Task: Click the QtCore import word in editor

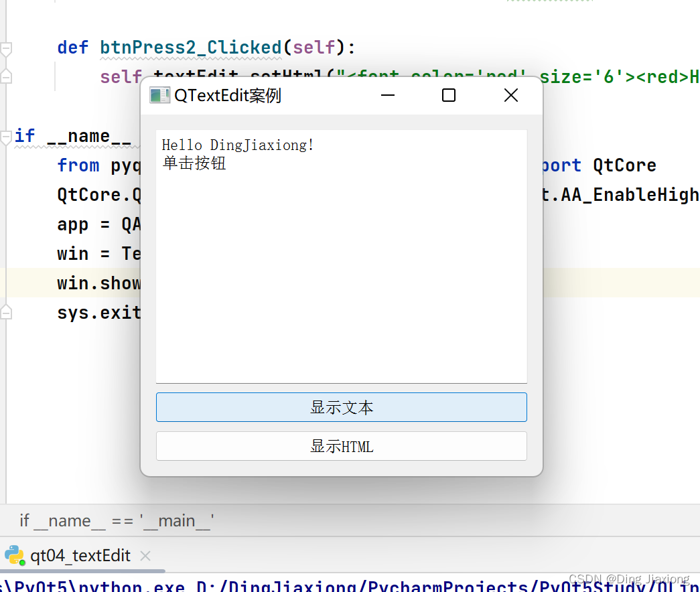Action: (624, 165)
